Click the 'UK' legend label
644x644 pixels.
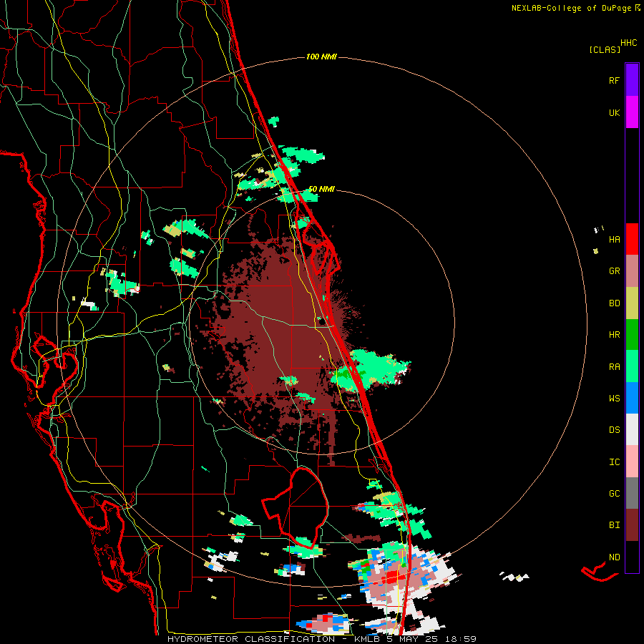pyautogui.click(x=615, y=112)
